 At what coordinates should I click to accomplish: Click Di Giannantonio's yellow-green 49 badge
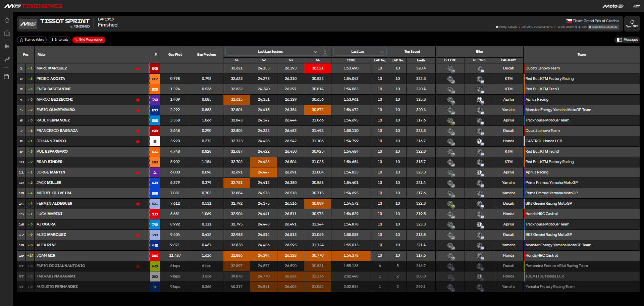point(155,266)
